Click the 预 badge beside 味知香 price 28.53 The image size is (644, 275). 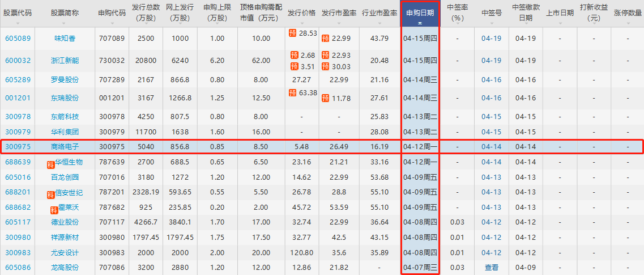tap(293, 33)
